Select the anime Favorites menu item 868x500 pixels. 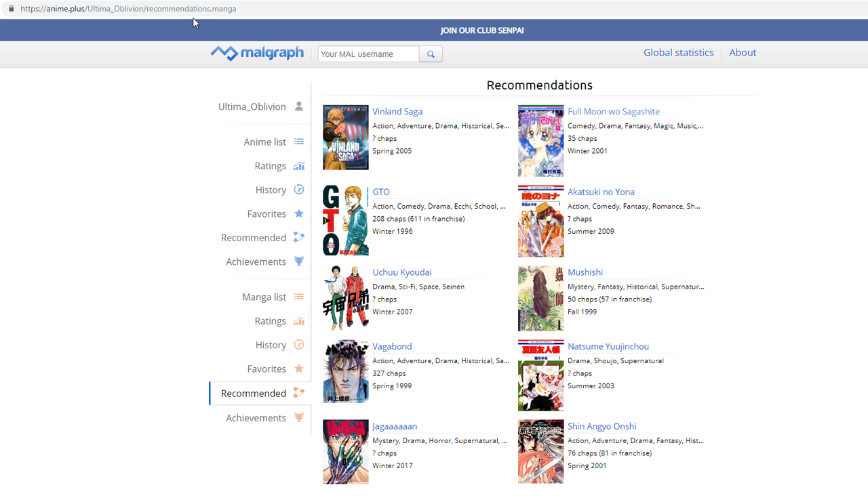point(267,213)
